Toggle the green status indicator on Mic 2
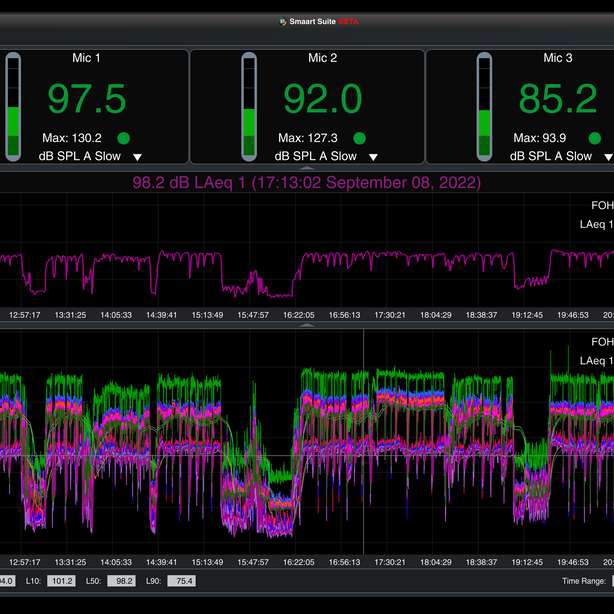 (x=360, y=138)
